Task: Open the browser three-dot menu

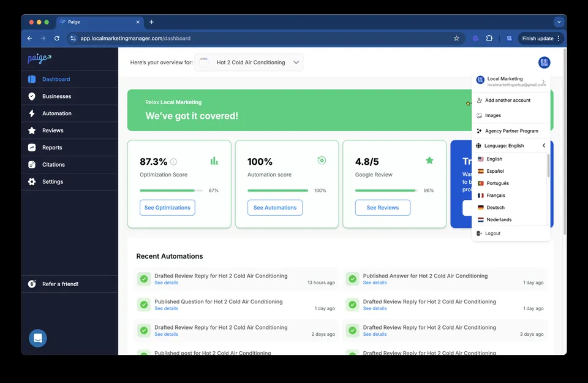Action: click(x=559, y=38)
